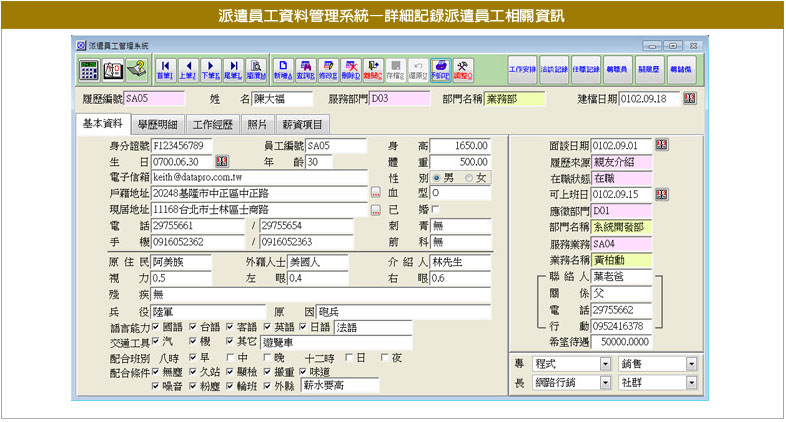Click the add new record (新增) icon
The width and height of the screenshot is (786, 422).
click(x=282, y=69)
